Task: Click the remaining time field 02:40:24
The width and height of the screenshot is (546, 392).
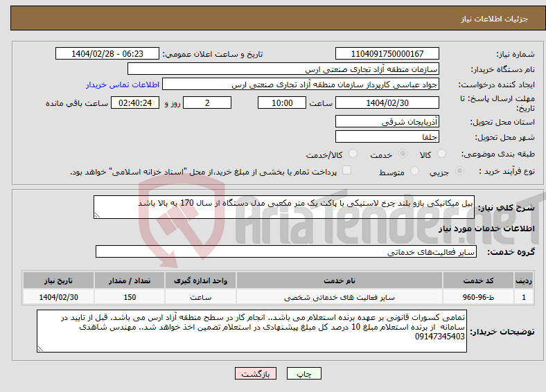Action: (135, 103)
